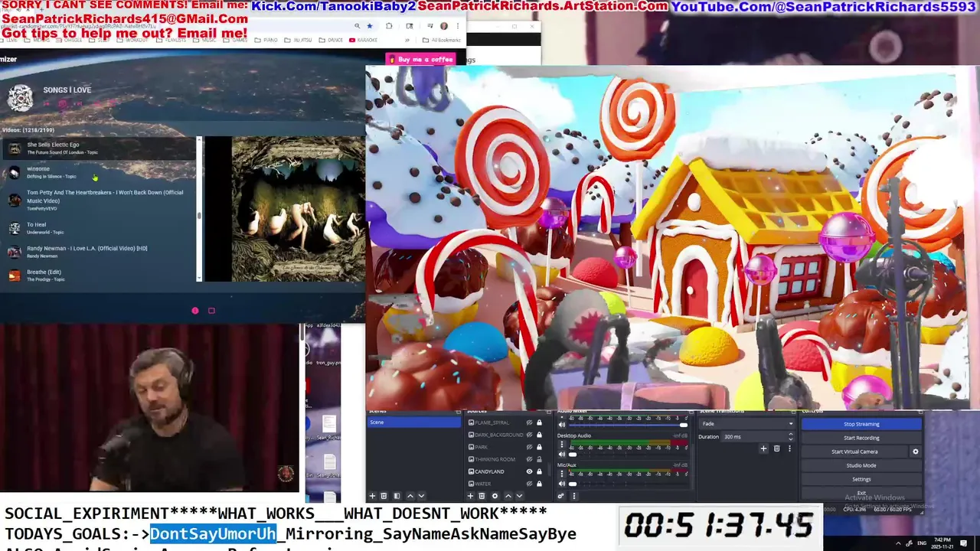The width and height of the screenshot is (980, 551).
Task: Remove selected source with Sources trash icon
Action: tap(482, 496)
